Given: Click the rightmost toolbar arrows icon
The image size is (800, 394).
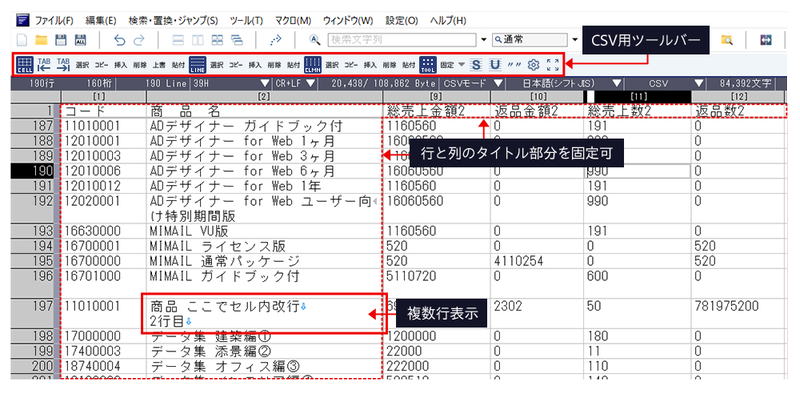Looking at the screenshot, I should (x=766, y=40).
